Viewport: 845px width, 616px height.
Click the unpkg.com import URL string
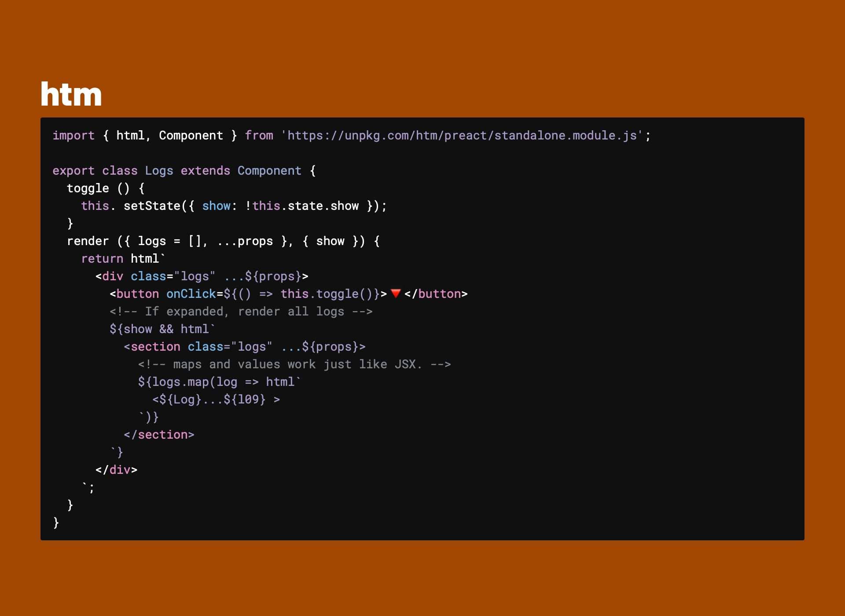coord(462,136)
